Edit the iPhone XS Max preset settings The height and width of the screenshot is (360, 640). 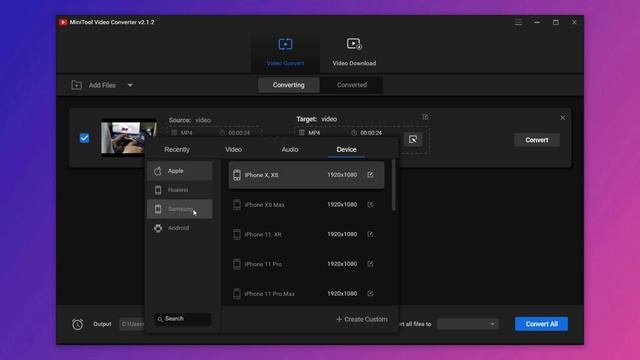370,204
